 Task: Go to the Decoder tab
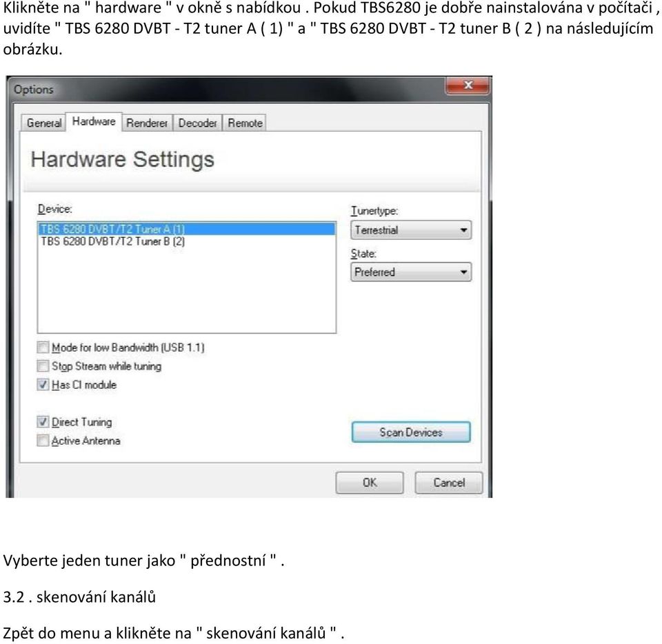(x=197, y=123)
